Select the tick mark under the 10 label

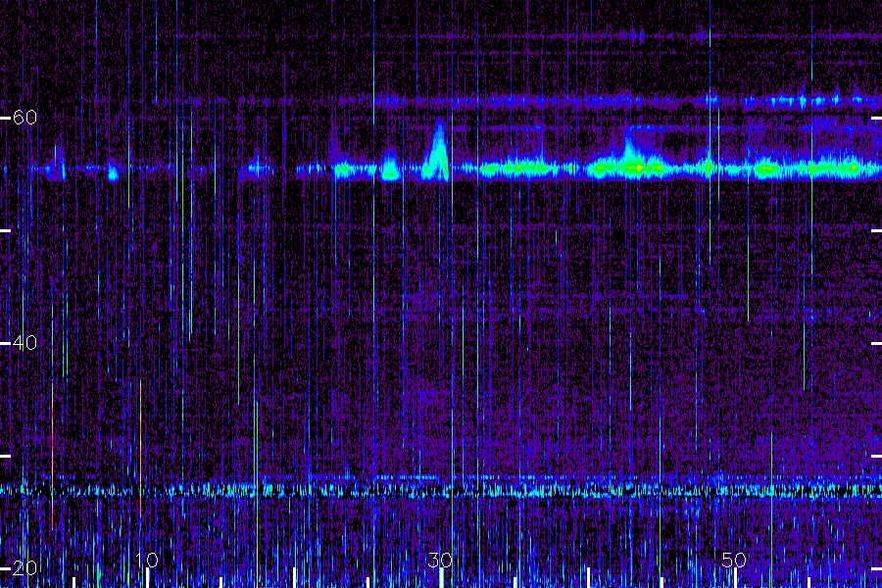coord(147,578)
